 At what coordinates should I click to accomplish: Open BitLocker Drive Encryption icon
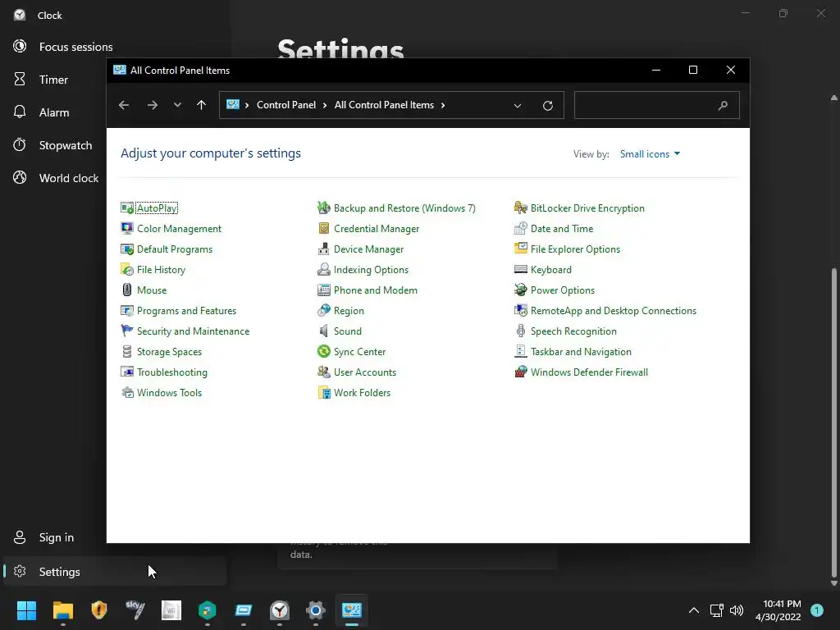click(x=521, y=208)
